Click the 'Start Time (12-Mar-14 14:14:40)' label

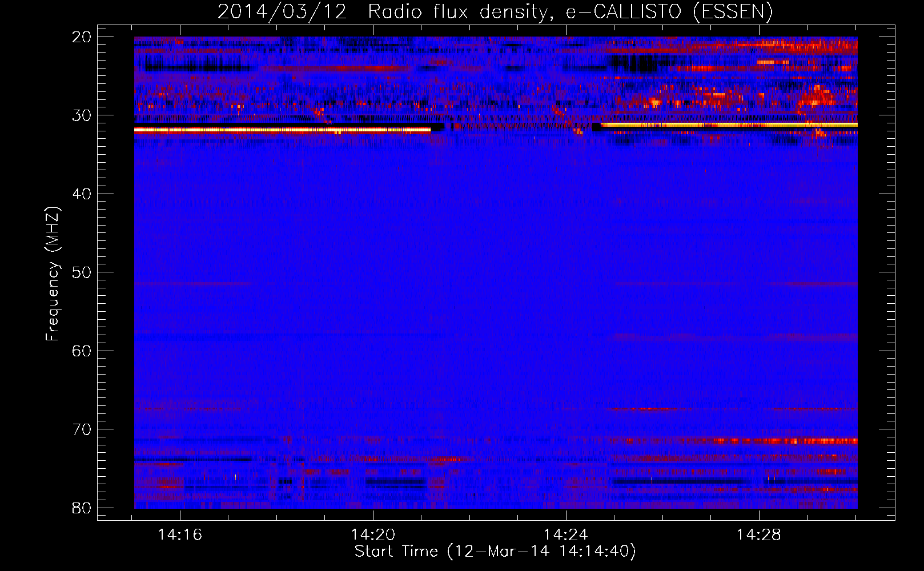(x=495, y=552)
